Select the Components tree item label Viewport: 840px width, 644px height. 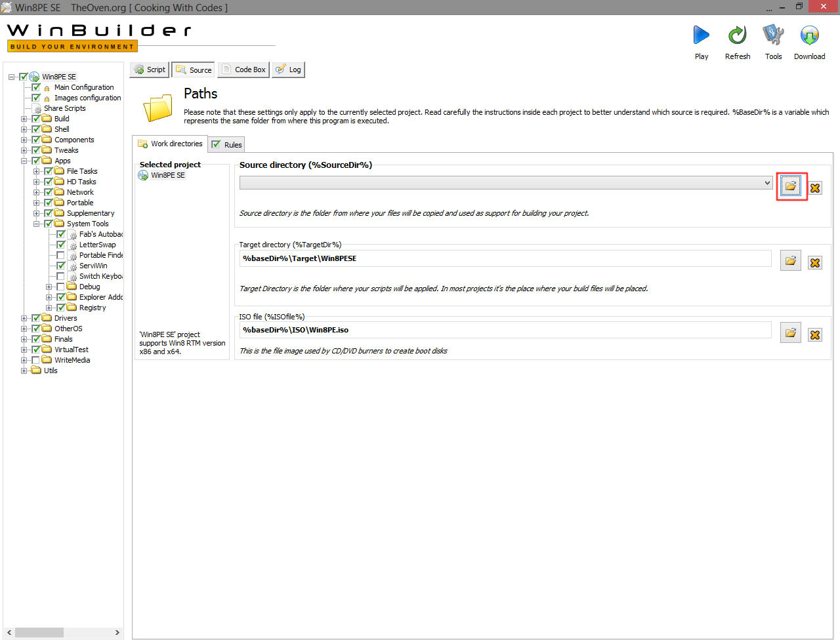click(74, 140)
